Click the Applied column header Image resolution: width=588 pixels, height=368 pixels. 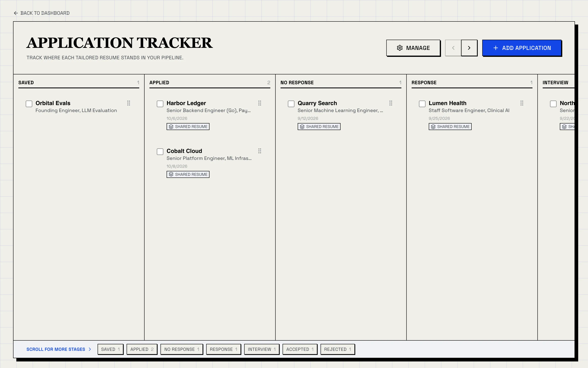point(159,83)
